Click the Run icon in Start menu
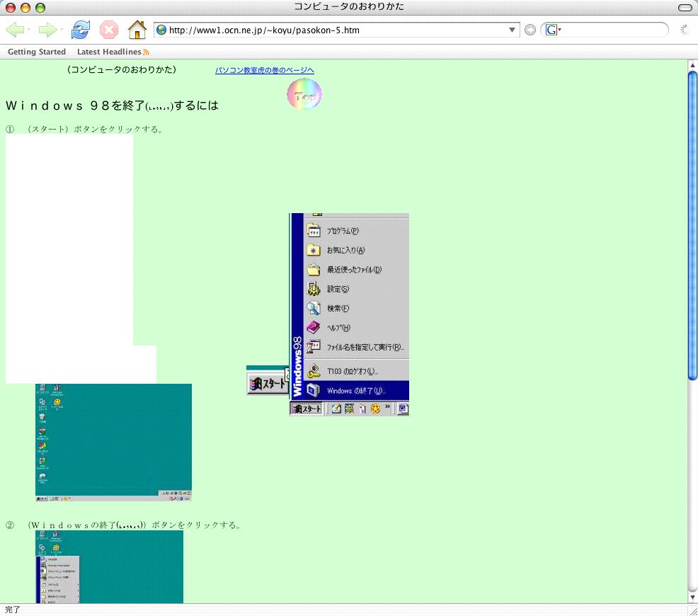This screenshot has width=698, height=616. (x=314, y=347)
